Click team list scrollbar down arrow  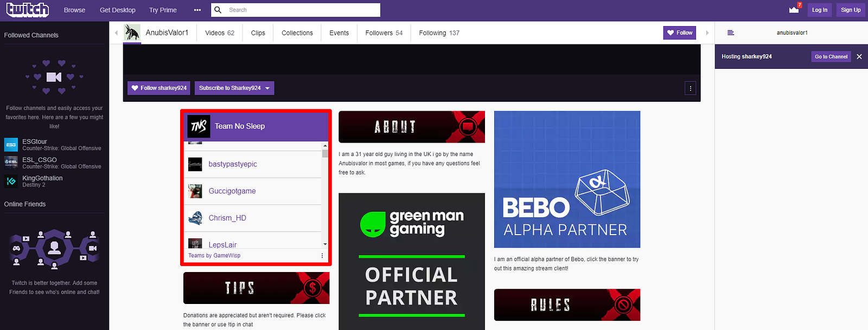(325, 244)
